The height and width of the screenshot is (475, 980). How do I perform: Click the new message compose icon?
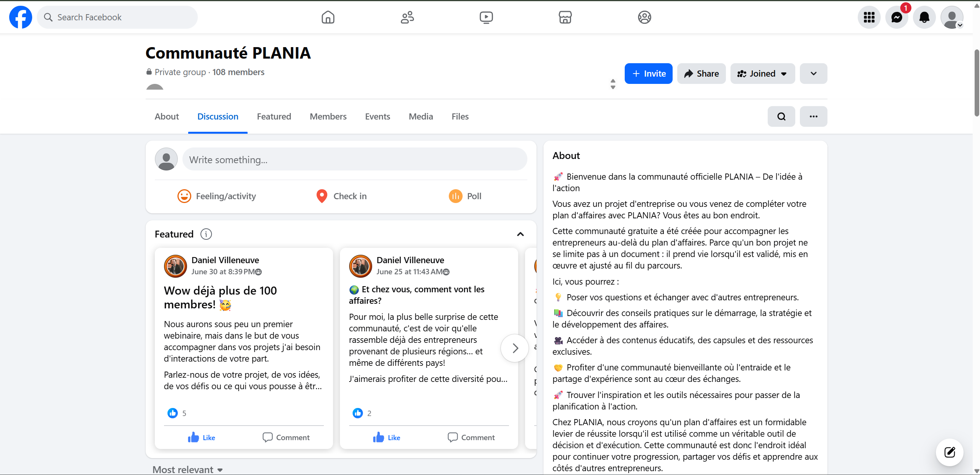[950, 452]
